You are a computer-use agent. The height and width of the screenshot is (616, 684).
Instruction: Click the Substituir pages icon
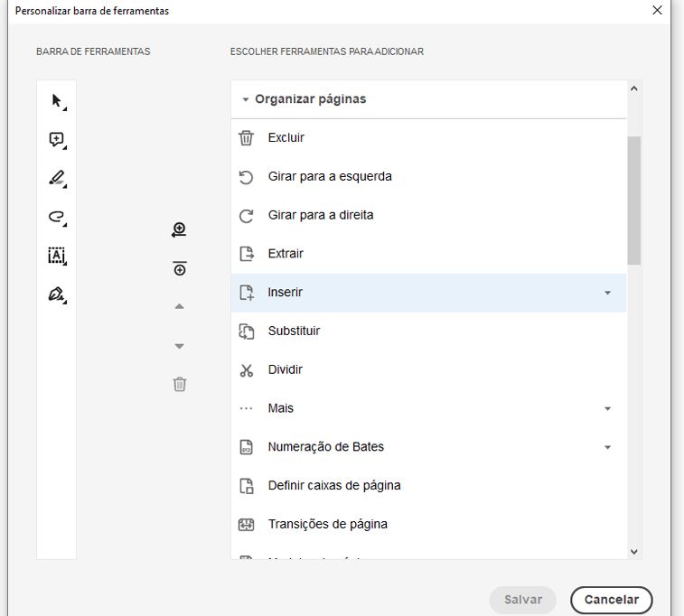point(247,331)
